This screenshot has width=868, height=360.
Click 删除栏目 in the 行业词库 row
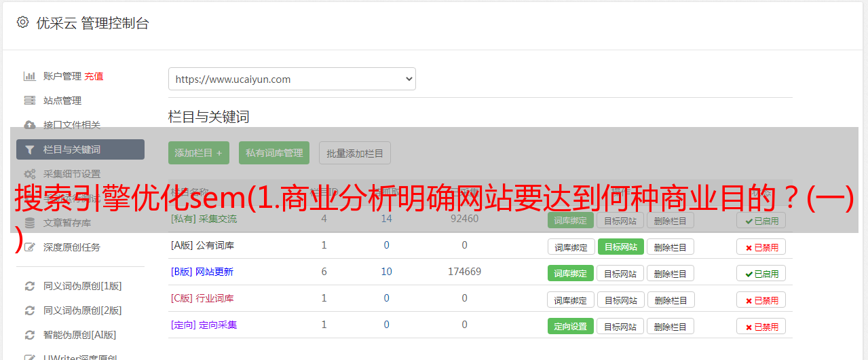point(671,300)
